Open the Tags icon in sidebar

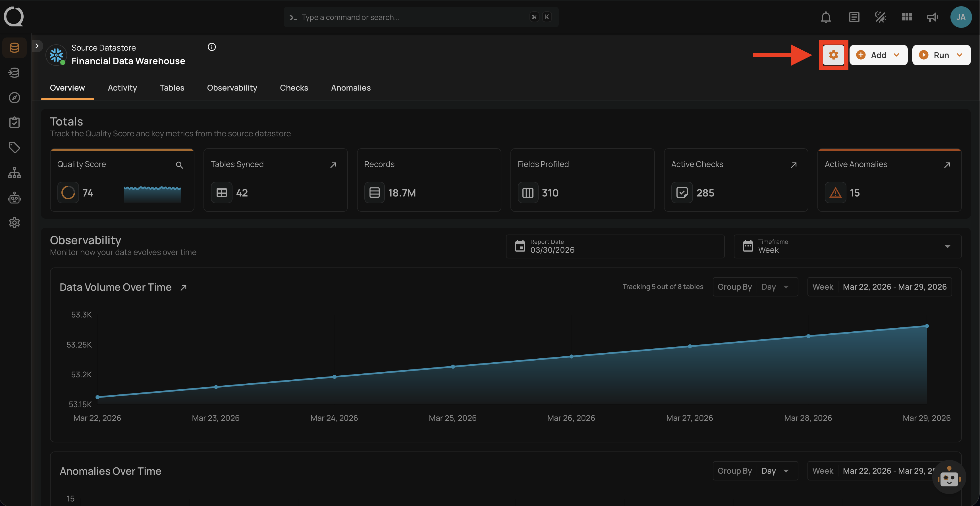click(14, 147)
